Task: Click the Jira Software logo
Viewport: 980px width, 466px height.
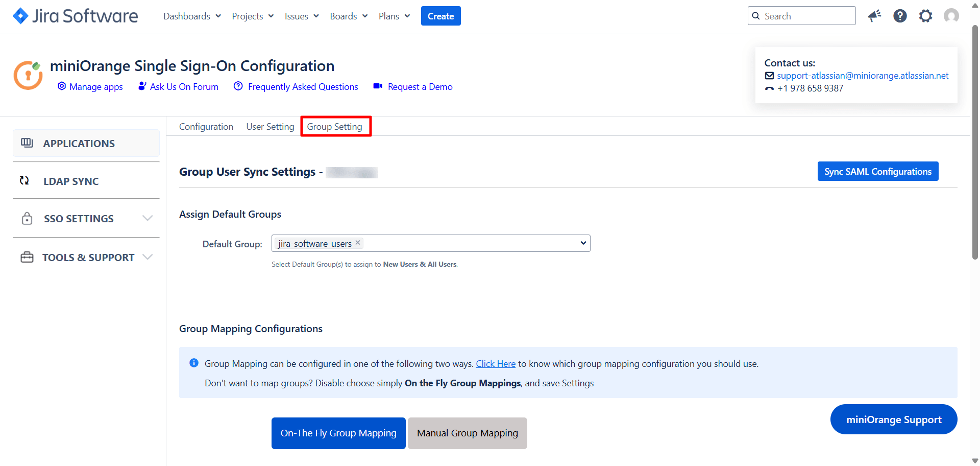Action: (x=75, y=16)
